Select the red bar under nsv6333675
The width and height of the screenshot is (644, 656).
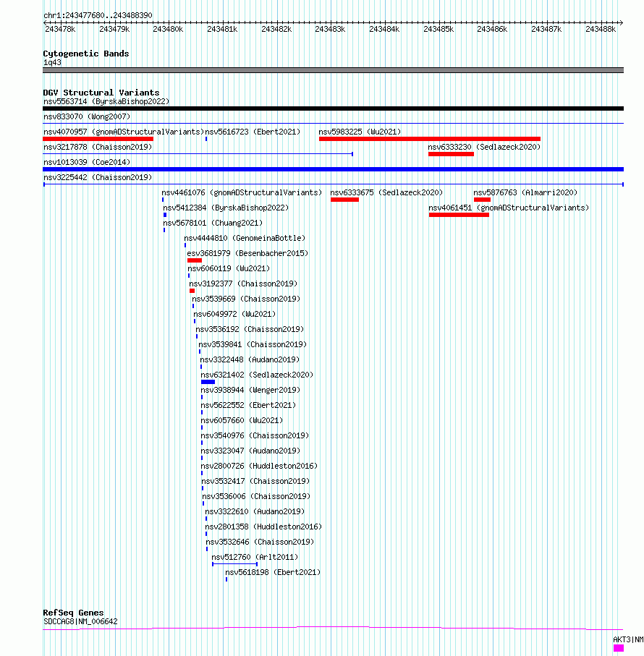coord(345,200)
